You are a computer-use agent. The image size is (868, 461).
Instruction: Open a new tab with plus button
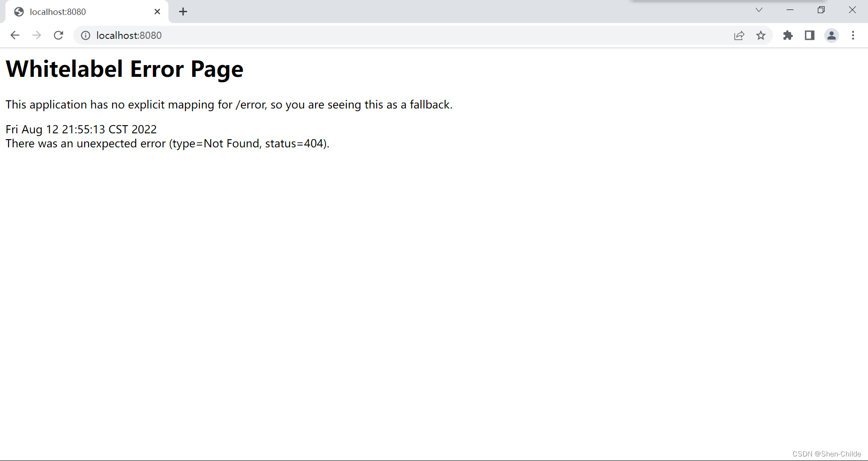coord(183,12)
